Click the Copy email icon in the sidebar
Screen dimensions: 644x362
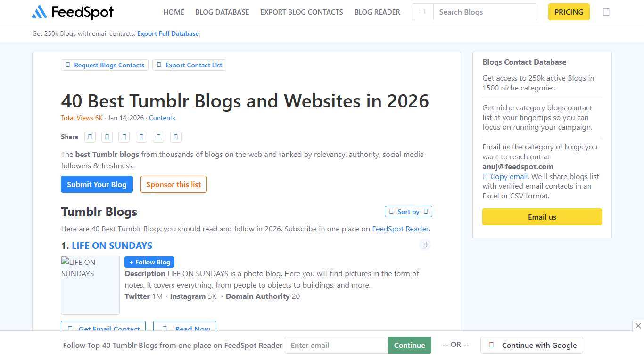coord(486,176)
